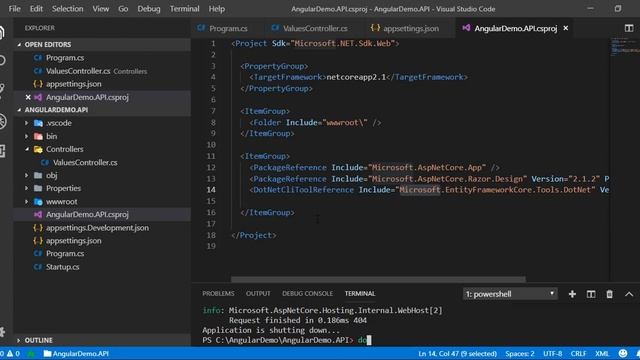Open Program.cs in Open Editors

click(102, 58)
